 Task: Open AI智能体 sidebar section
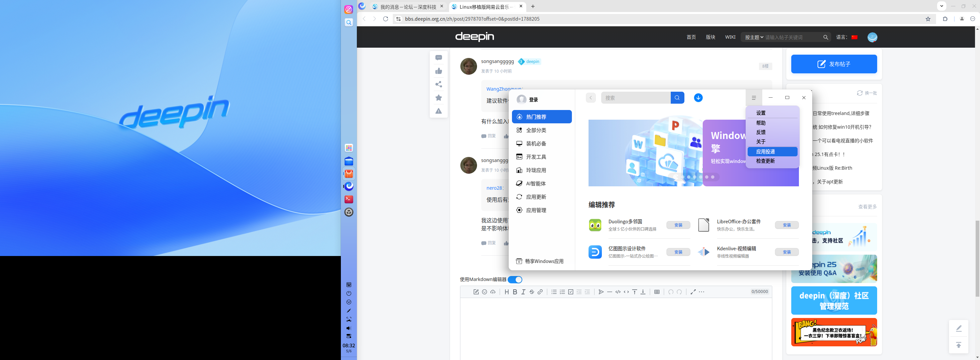pos(542,184)
